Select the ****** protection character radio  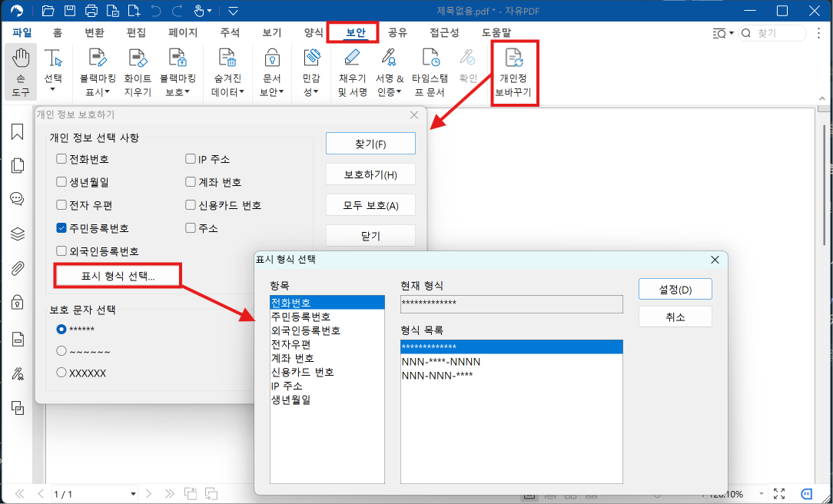point(61,330)
